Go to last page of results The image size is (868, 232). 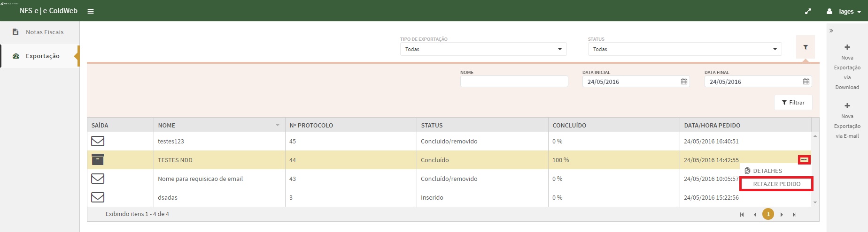pos(795,215)
